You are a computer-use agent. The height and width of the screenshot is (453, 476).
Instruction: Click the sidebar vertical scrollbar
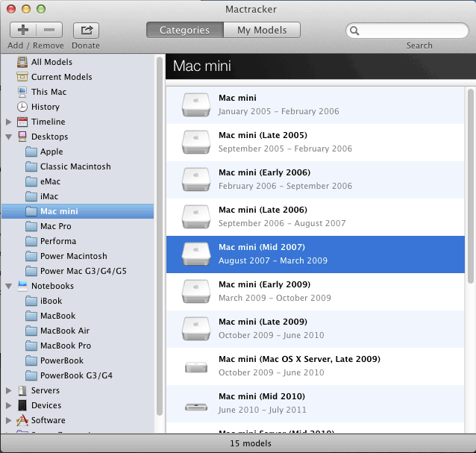tap(160, 237)
